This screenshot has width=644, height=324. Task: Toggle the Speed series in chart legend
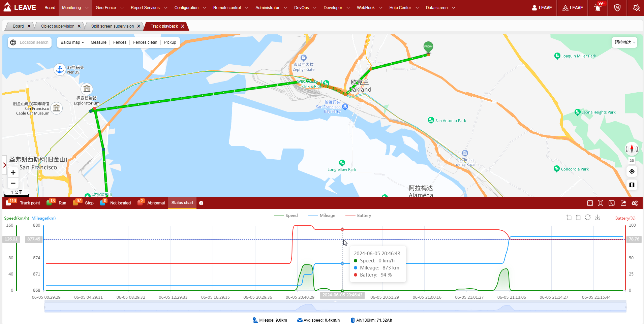click(x=286, y=216)
